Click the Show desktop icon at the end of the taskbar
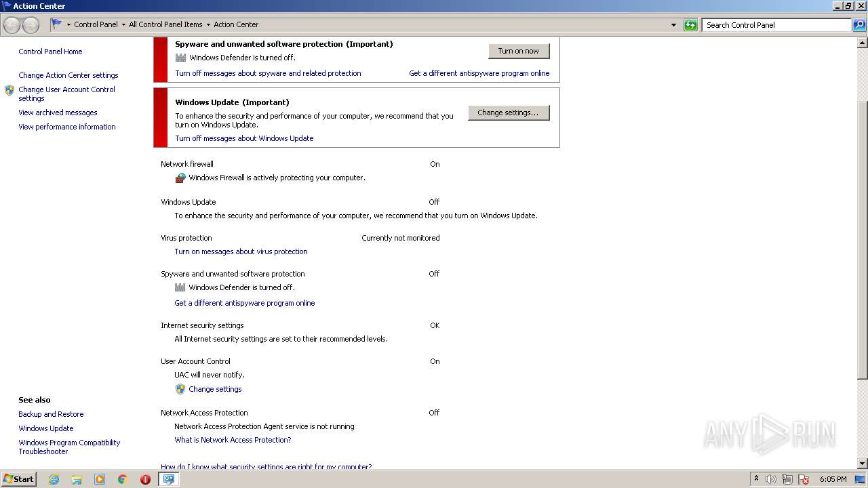 [860, 479]
